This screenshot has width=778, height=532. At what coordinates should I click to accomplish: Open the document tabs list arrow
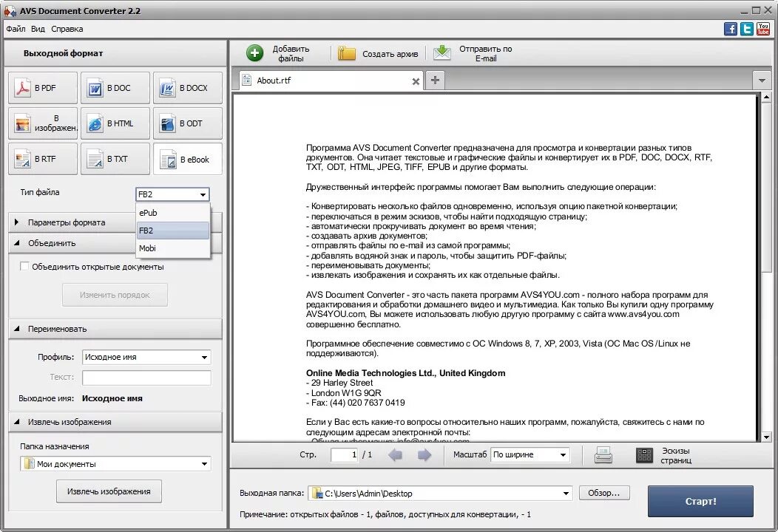tap(762, 80)
